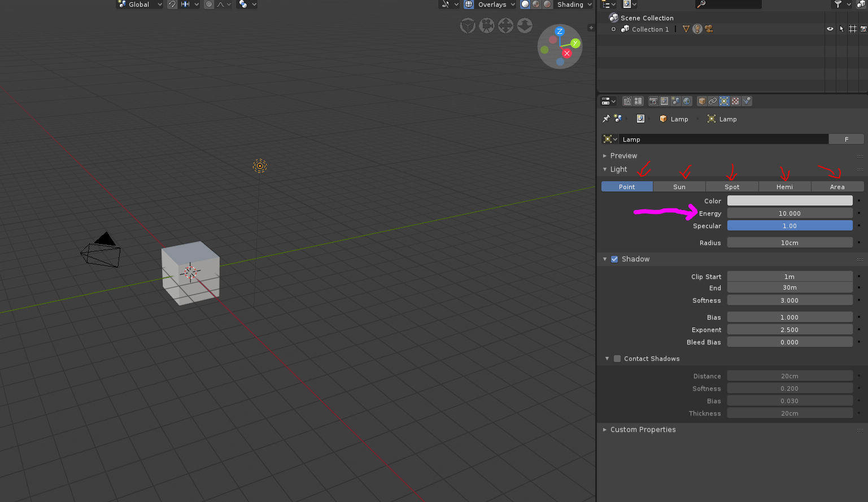Click the F fake user button
The width and height of the screenshot is (868, 502).
(847, 139)
